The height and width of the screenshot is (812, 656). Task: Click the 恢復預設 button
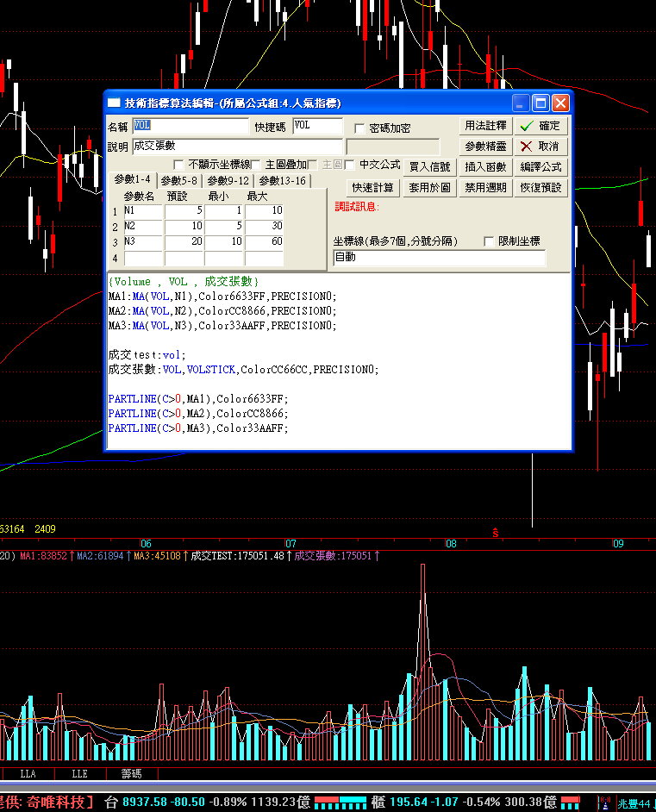[540, 188]
